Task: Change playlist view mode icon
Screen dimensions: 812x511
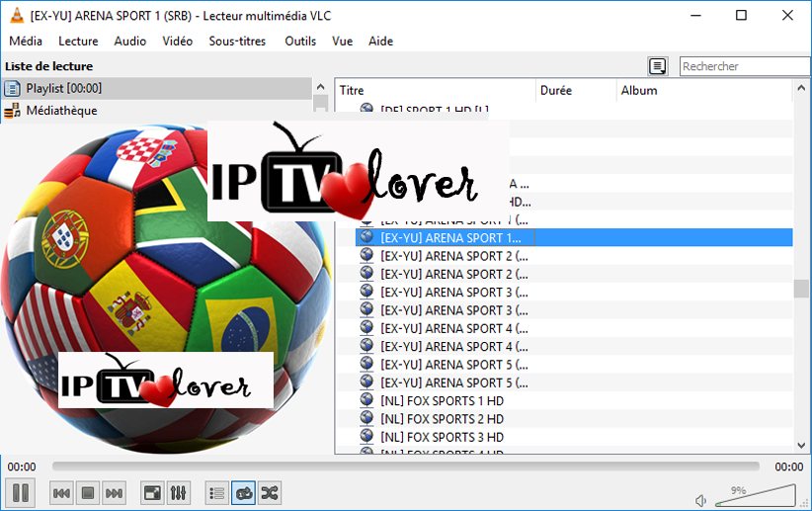Action: [658, 66]
